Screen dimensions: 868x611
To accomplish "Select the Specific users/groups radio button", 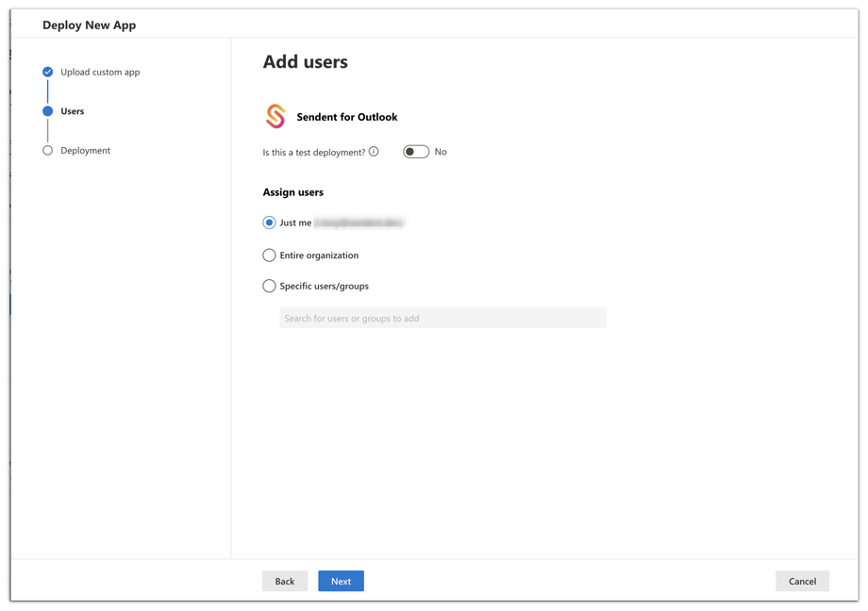I will pyautogui.click(x=269, y=286).
